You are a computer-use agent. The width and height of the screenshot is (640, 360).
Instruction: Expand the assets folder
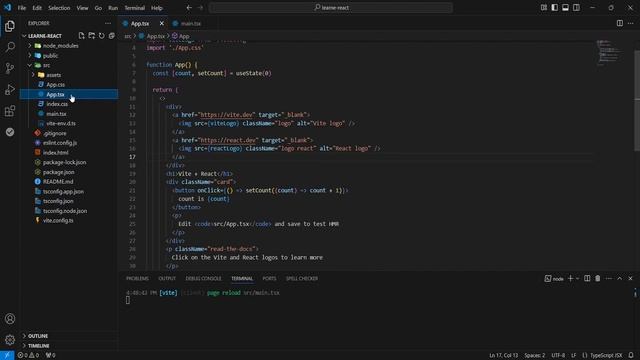33,75
